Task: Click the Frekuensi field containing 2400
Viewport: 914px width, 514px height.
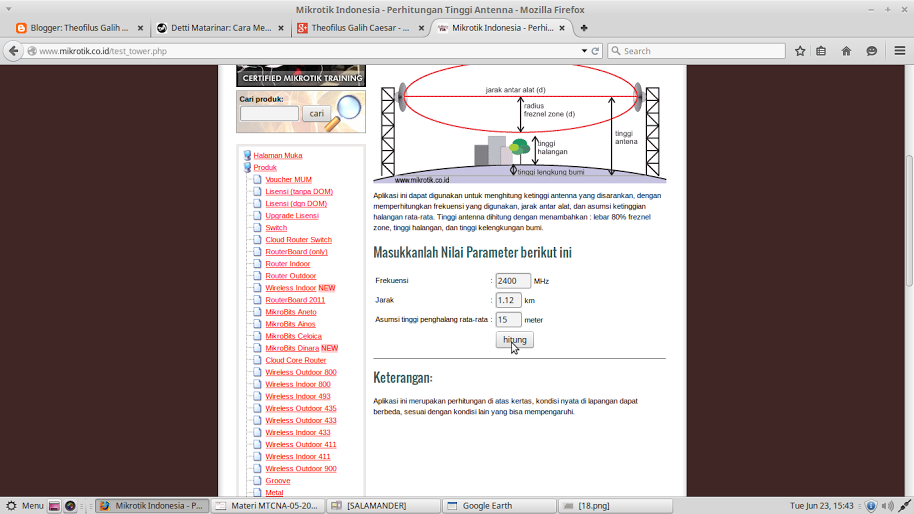Action: point(512,281)
